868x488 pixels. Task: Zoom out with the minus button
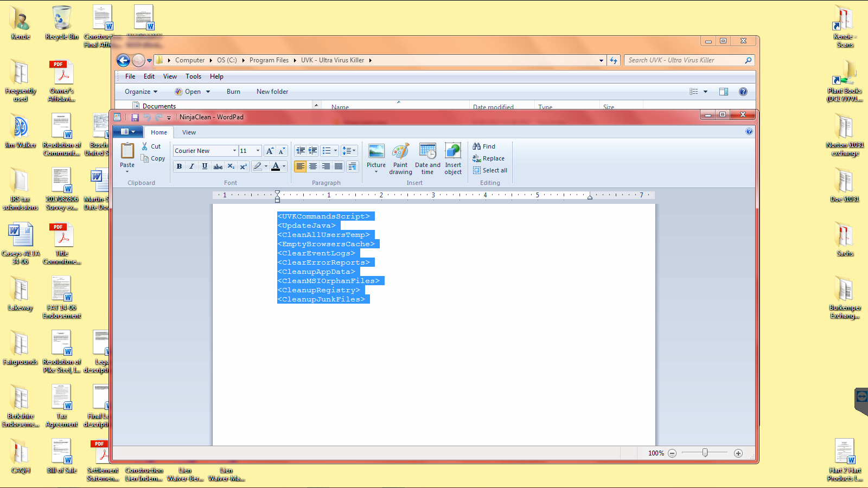click(672, 453)
